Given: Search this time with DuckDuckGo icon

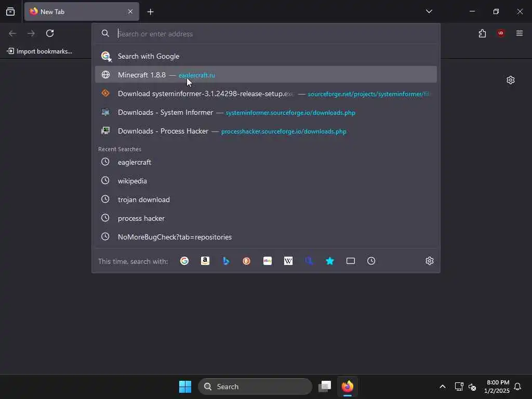Looking at the screenshot, I should click(247, 261).
